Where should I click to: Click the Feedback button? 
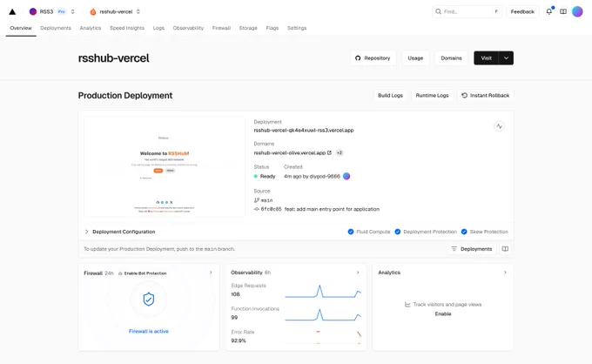[522, 11]
